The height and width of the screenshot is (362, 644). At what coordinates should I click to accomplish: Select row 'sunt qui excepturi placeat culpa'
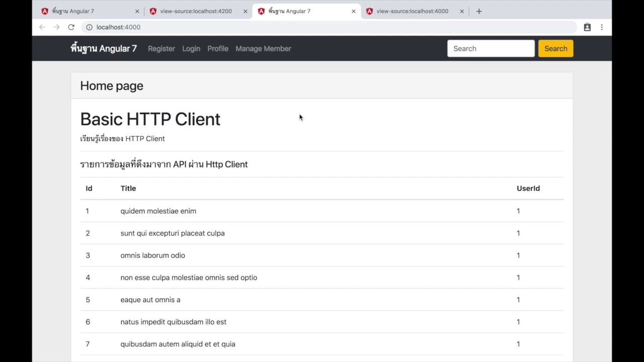(x=321, y=233)
